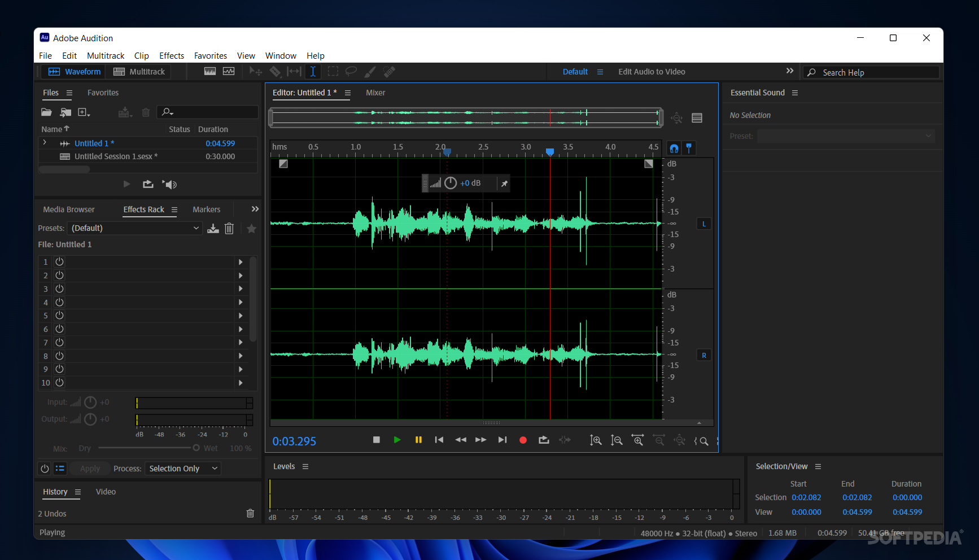This screenshot has width=979, height=560.
Task: Click the Record button in transport controls
Action: click(523, 440)
